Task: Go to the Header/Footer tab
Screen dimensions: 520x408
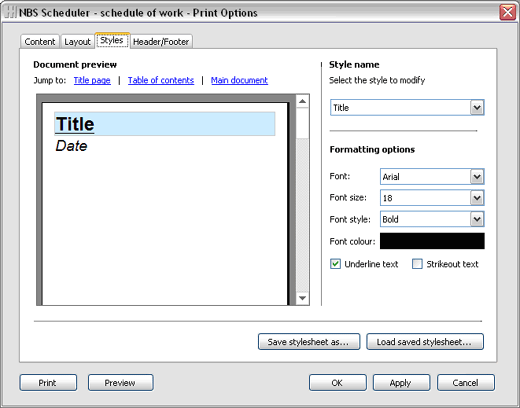Action: (x=161, y=42)
